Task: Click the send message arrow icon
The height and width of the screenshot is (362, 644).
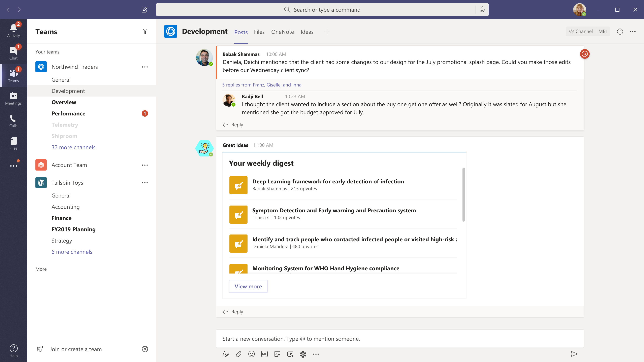Action: [x=574, y=354]
